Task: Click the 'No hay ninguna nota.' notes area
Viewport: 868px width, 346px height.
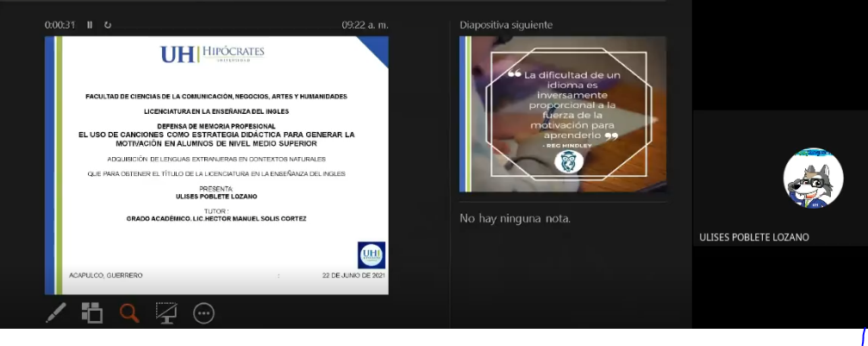Action: pos(515,218)
